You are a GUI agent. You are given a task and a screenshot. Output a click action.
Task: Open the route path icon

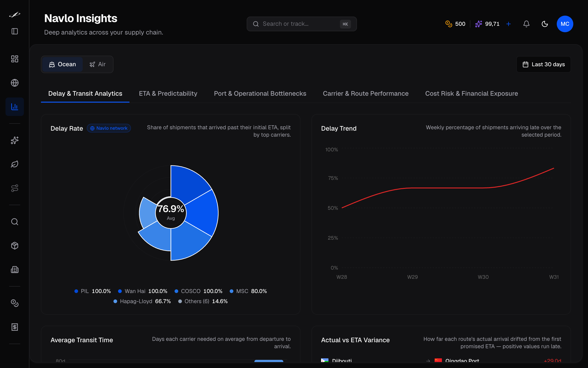pyautogui.click(x=14, y=188)
